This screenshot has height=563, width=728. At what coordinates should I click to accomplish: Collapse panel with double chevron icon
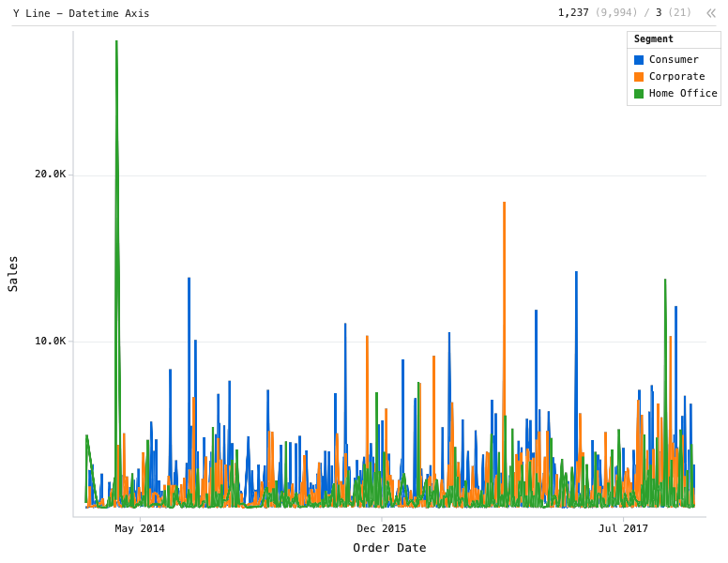pyautogui.click(x=711, y=13)
